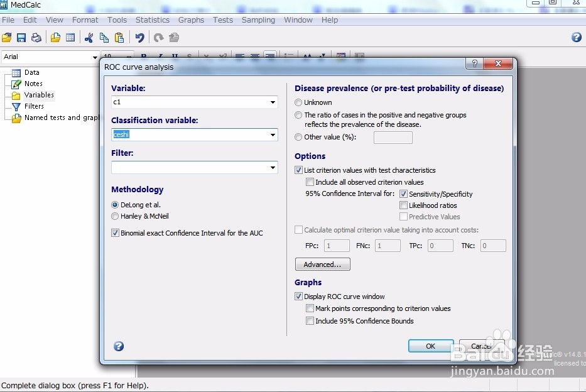Click the FPc cost input field
Image resolution: width=586 pixels, height=392 pixels.
click(x=337, y=246)
